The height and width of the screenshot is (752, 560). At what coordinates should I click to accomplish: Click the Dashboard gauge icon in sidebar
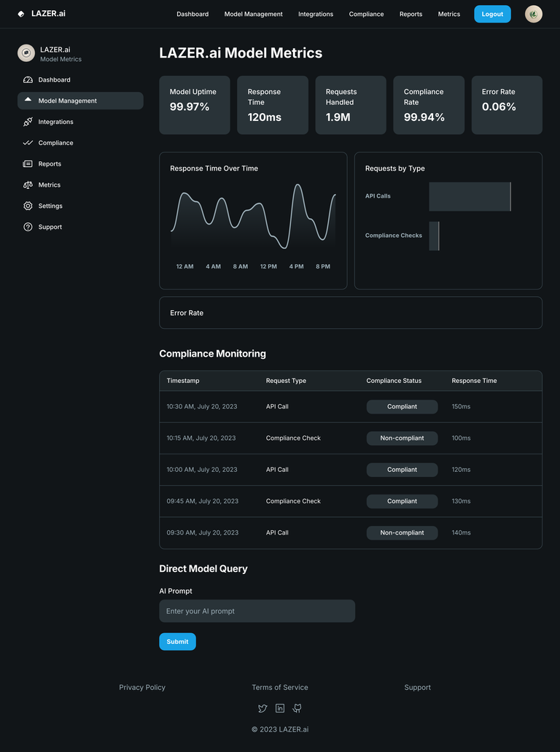pyautogui.click(x=28, y=80)
